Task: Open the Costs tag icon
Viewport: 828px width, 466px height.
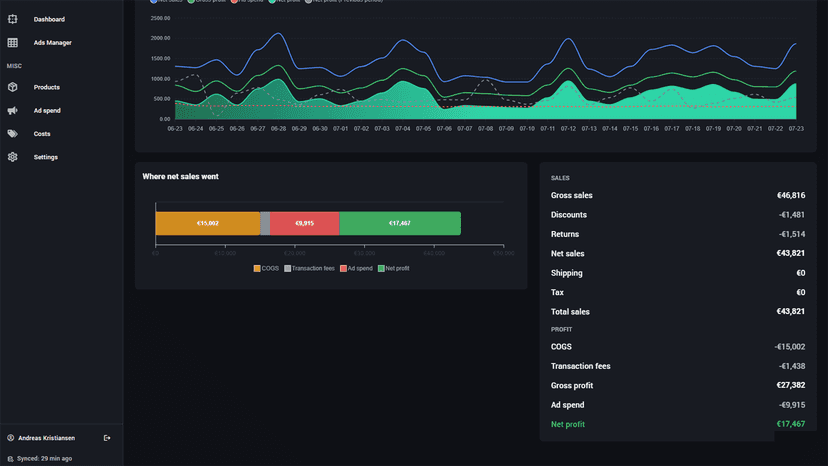Action: pyautogui.click(x=13, y=134)
